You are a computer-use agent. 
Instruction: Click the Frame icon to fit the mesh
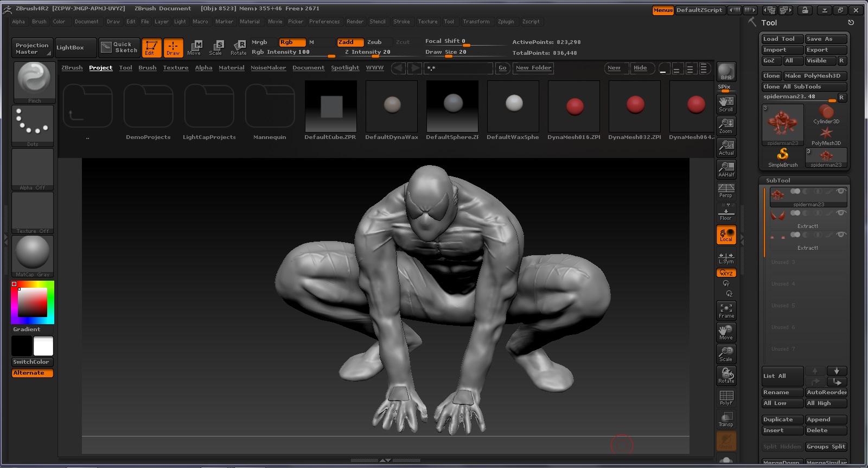point(726,311)
